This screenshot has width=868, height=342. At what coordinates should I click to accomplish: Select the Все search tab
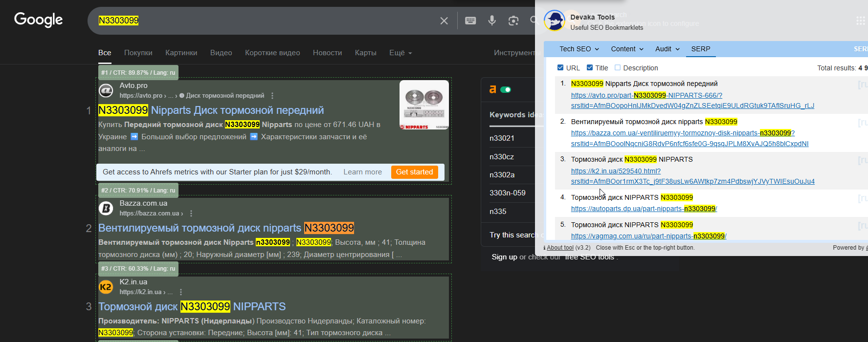[x=105, y=53]
